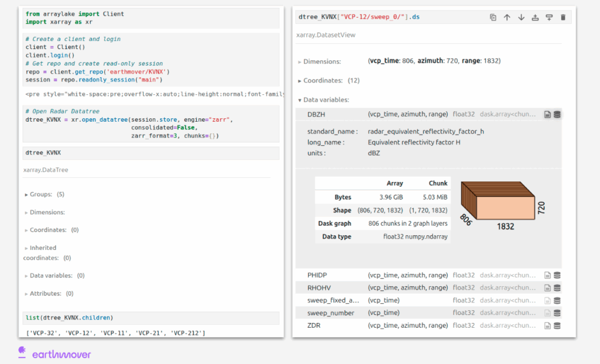Select the sweep_number variable row
The width and height of the screenshot is (600, 364).
tap(331, 313)
